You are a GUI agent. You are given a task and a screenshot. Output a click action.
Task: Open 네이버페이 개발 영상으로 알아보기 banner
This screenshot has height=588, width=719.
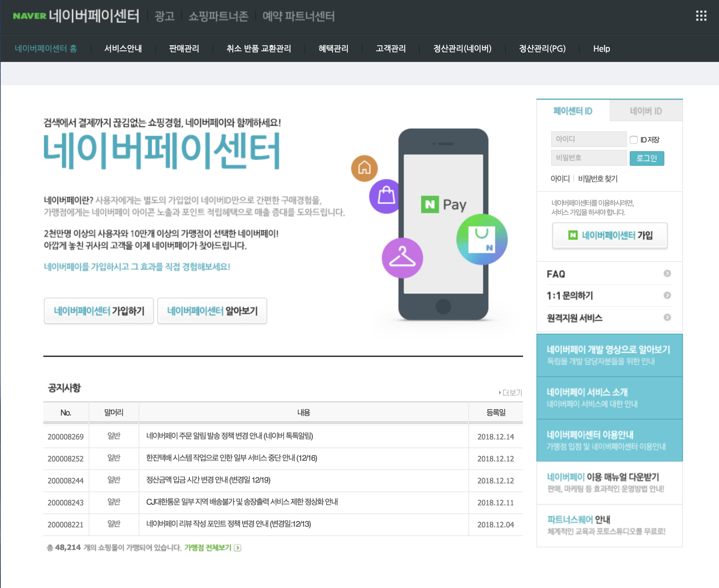609,355
